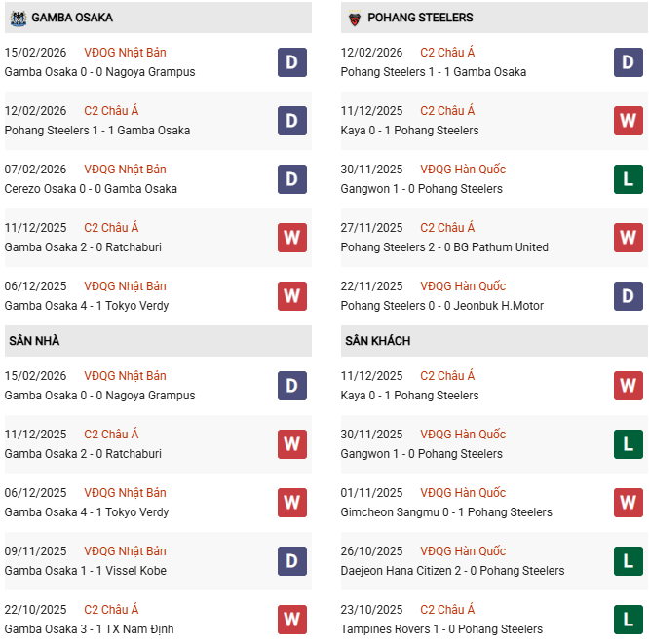Select the L badge for Tampines Rovers match
The image size is (649, 644).
[x=628, y=620]
